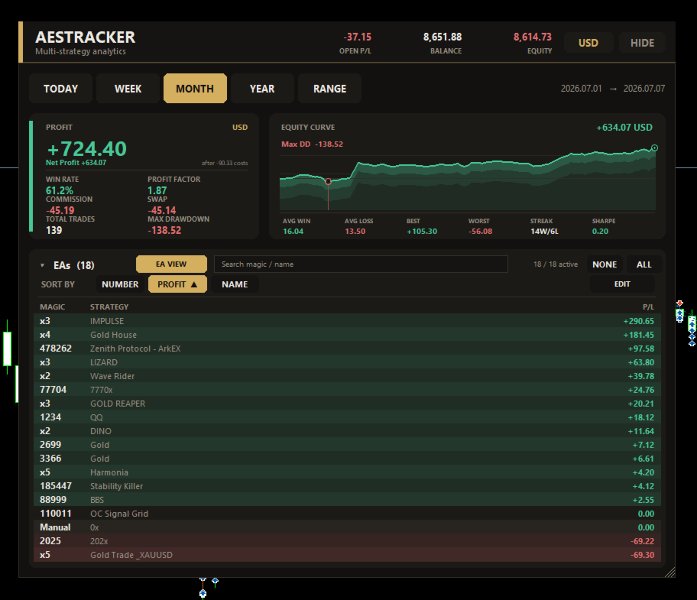This screenshot has height=600, width=697.
Task: Click the 8,614.73 equity value
Action: 532,37
